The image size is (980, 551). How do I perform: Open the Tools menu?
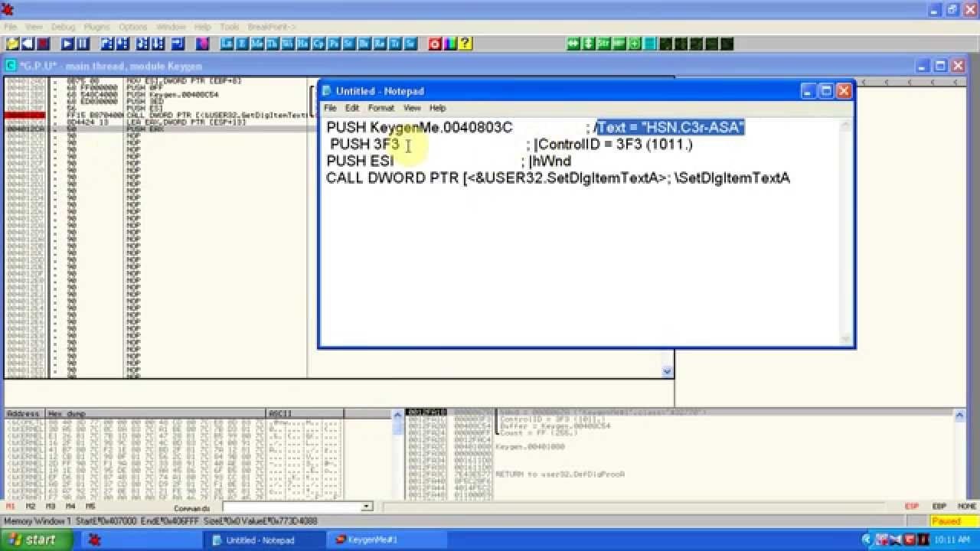(x=229, y=27)
